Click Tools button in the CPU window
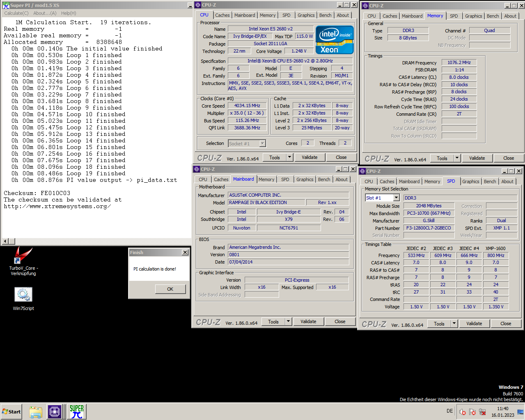The height and width of the screenshot is (420, 525). tap(275, 157)
